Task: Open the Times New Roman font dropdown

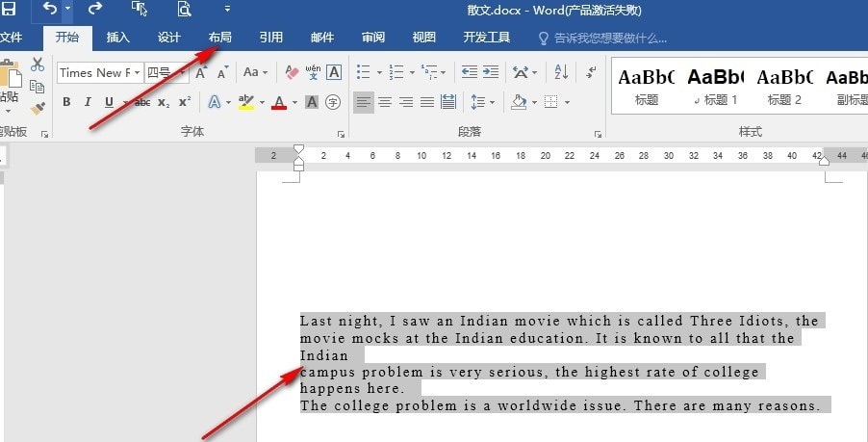Action: pos(138,72)
